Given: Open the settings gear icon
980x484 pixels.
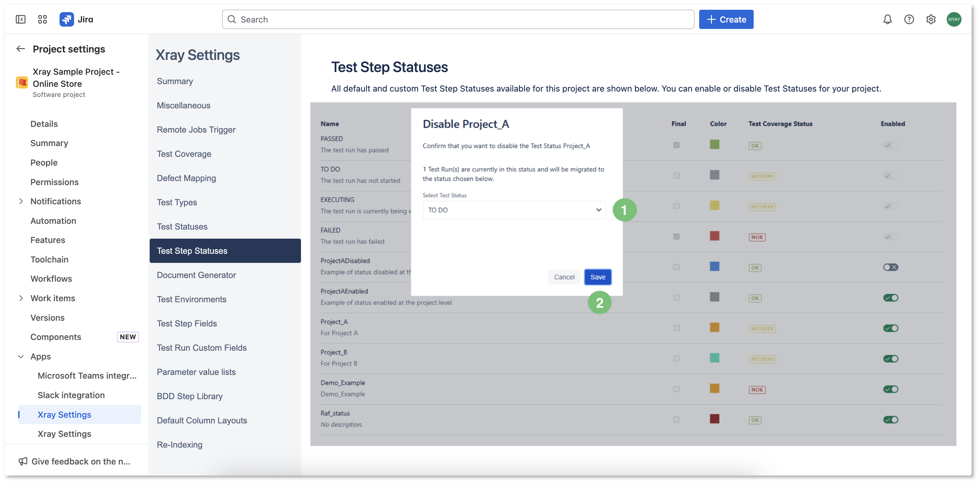Looking at the screenshot, I should pos(931,20).
